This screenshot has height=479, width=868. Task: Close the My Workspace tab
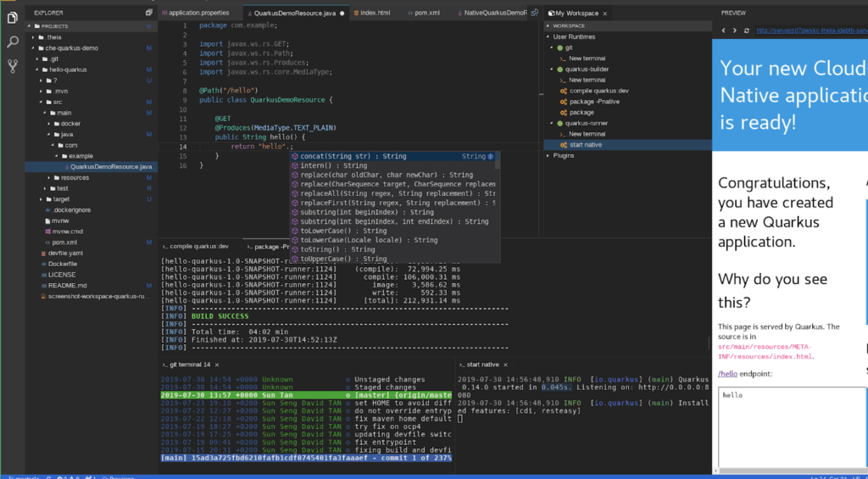tap(604, 14)
